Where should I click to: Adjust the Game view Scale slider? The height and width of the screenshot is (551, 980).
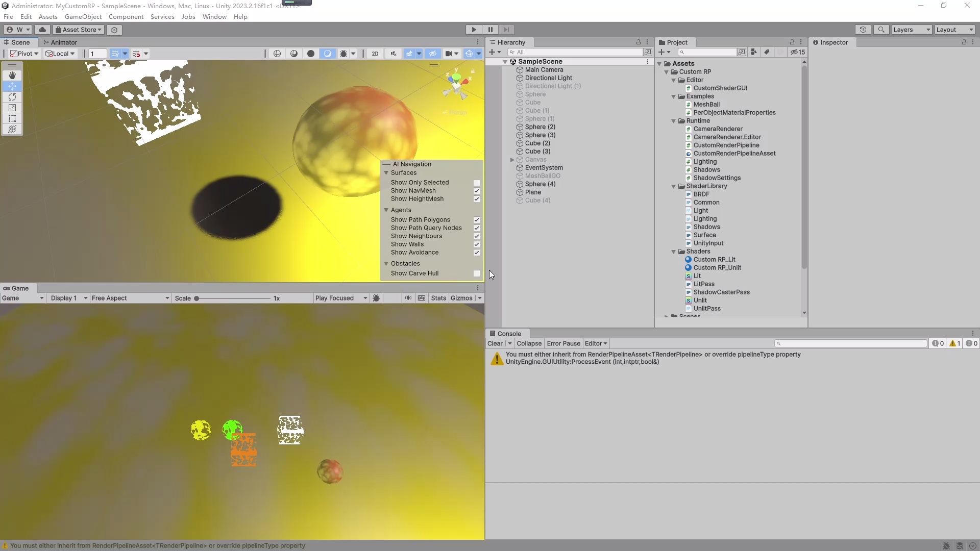(x=197, y=298)
